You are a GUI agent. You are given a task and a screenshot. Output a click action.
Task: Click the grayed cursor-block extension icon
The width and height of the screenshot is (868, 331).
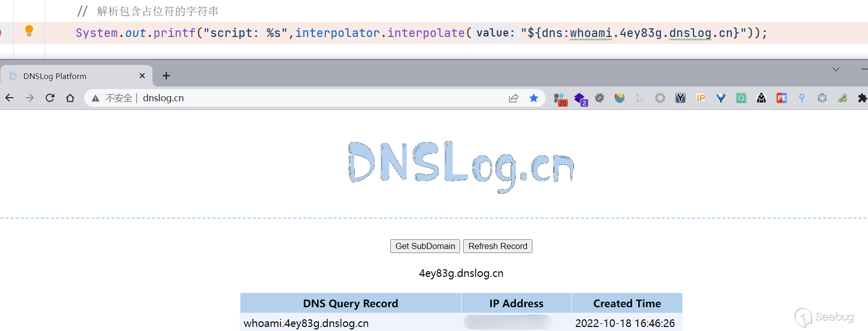[x=640, y=98]
